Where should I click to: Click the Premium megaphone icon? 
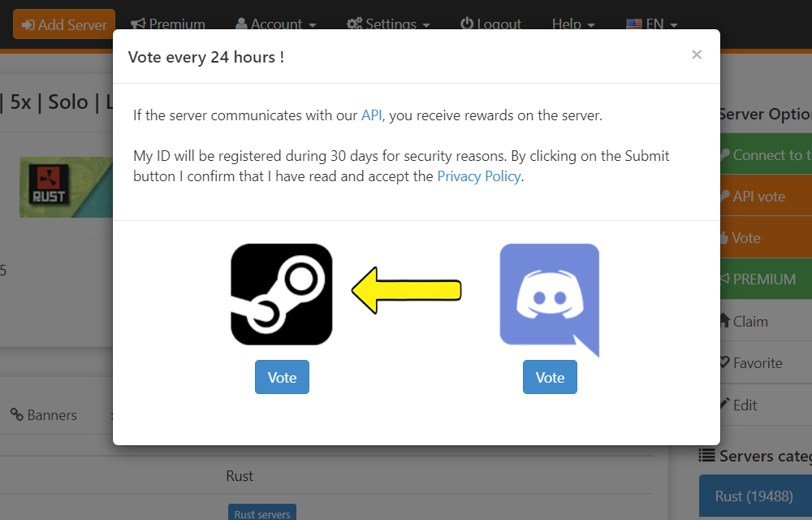[138, 24]
